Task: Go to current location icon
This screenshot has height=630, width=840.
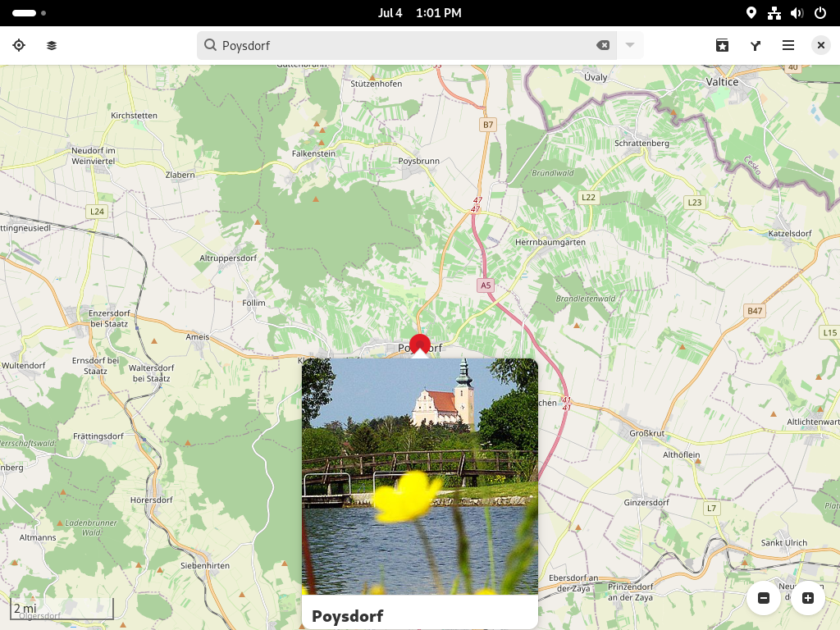Action: click(19, 46)
